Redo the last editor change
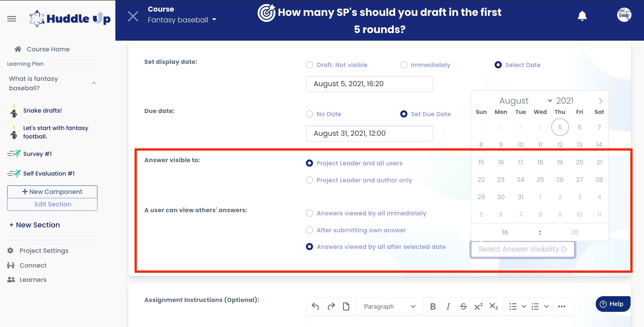 [x=331, y=306]
